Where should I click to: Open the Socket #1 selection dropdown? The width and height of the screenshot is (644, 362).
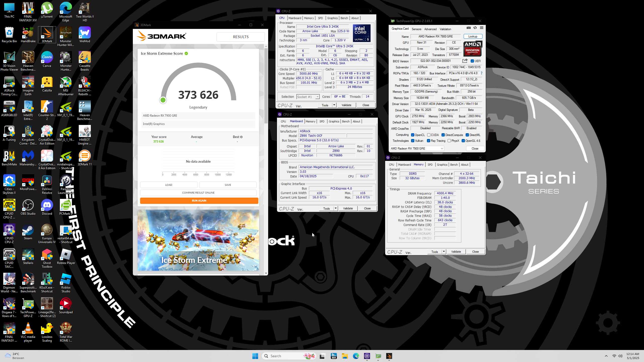(x=308, y=97)
